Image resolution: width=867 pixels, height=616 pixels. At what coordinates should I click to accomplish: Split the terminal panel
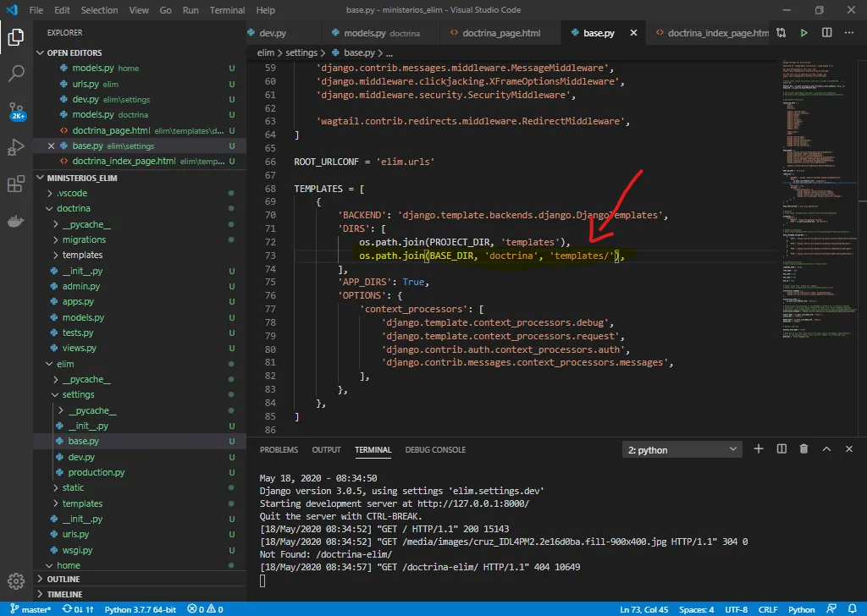click(781, 449)
